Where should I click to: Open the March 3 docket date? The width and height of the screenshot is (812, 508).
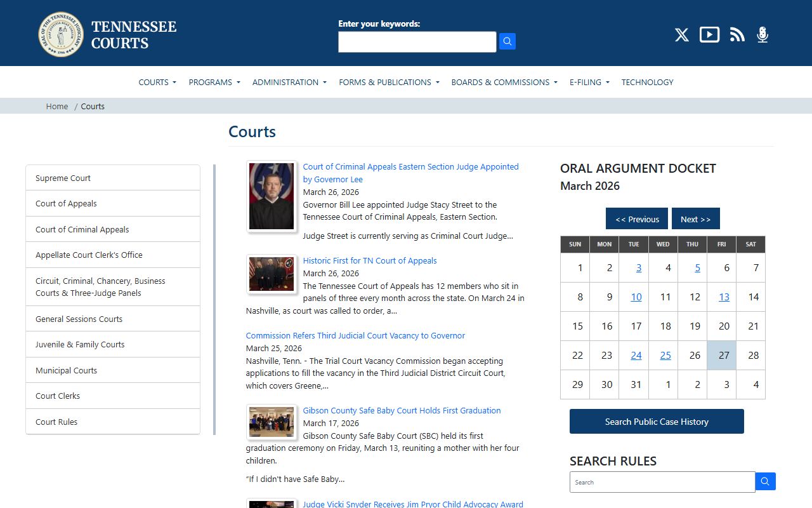click(x=639, y=268)
